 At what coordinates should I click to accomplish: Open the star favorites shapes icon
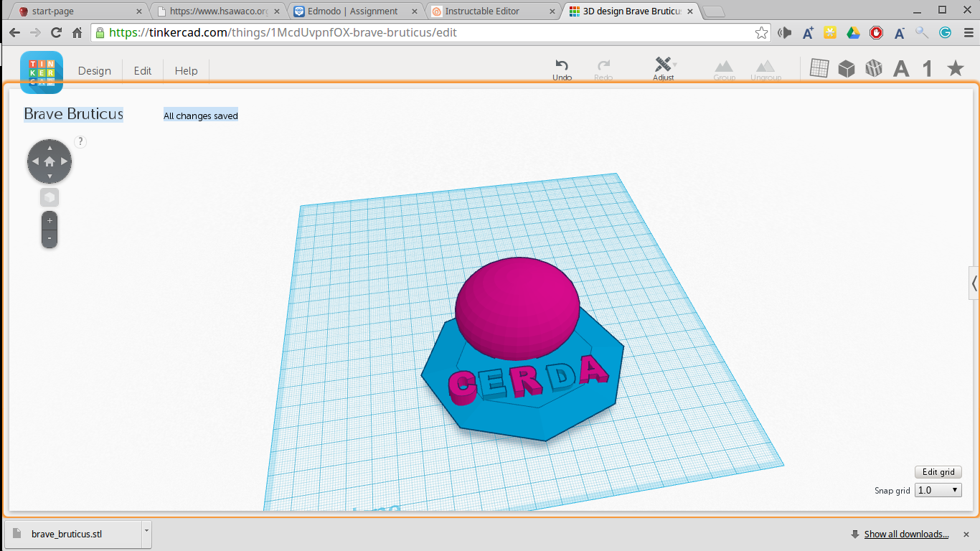(956, 68)
